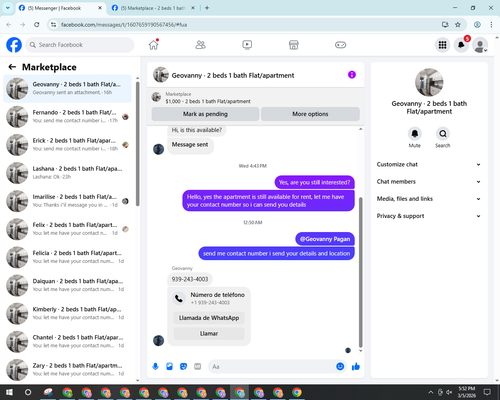Screen dimensions: 500x400
Task: Open the Windows notification center icon
Action: [x=487, y=392]
